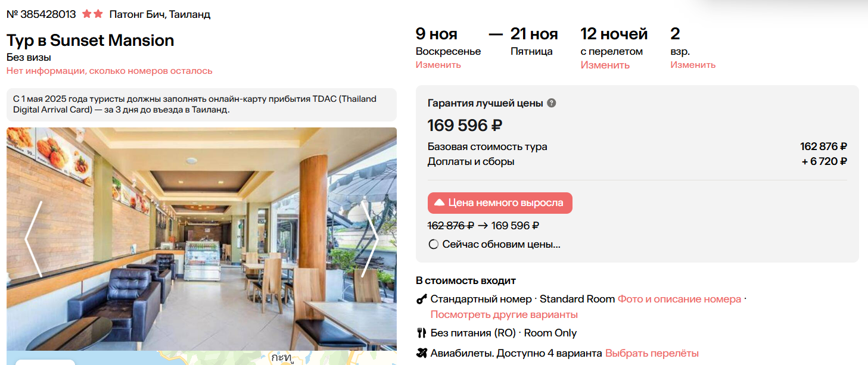Click the two-star hotel rating icons

[92, 14]
